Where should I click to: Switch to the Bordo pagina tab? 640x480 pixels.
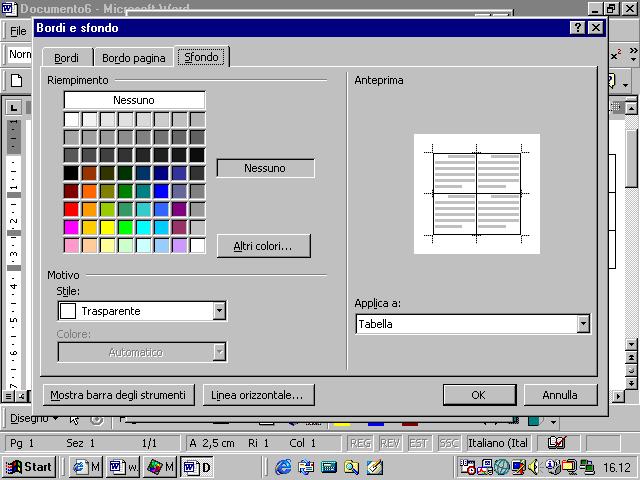point(134,58)
